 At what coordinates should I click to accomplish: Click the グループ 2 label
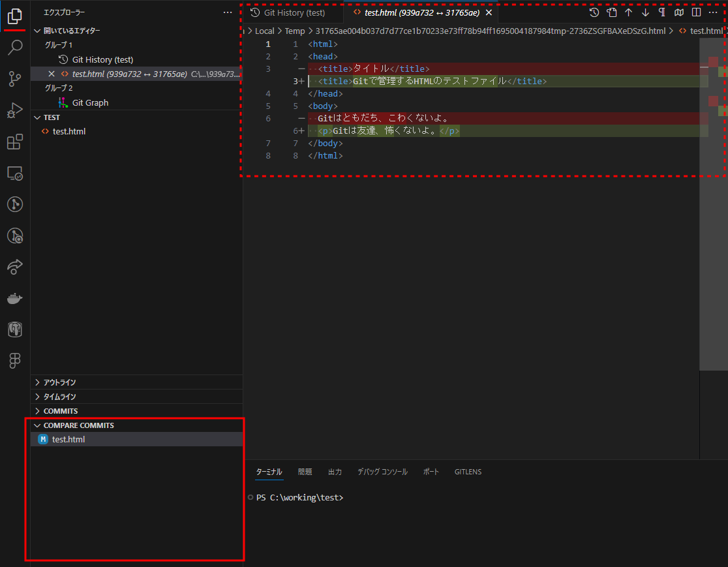tap(59, 88)
